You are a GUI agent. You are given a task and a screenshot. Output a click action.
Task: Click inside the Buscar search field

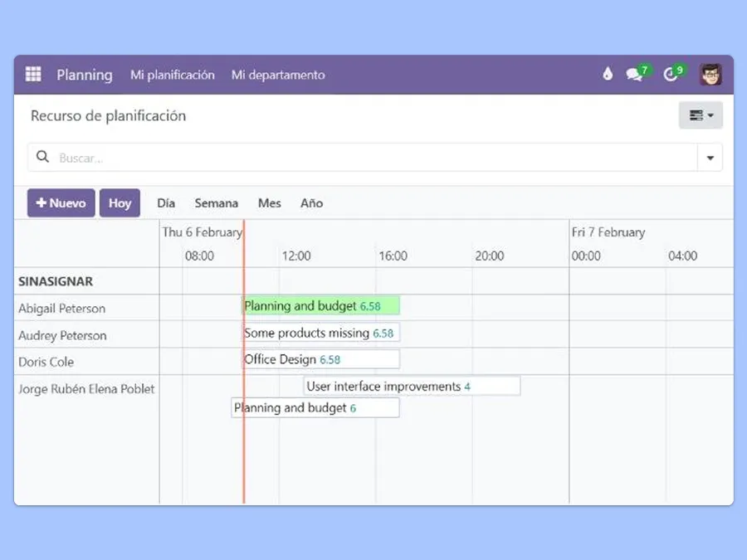coord(166,157)
